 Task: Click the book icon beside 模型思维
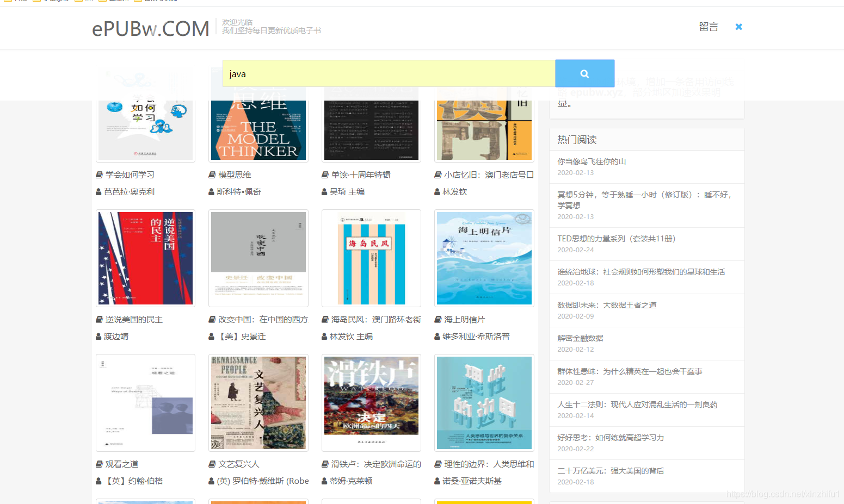coord(212,175)
